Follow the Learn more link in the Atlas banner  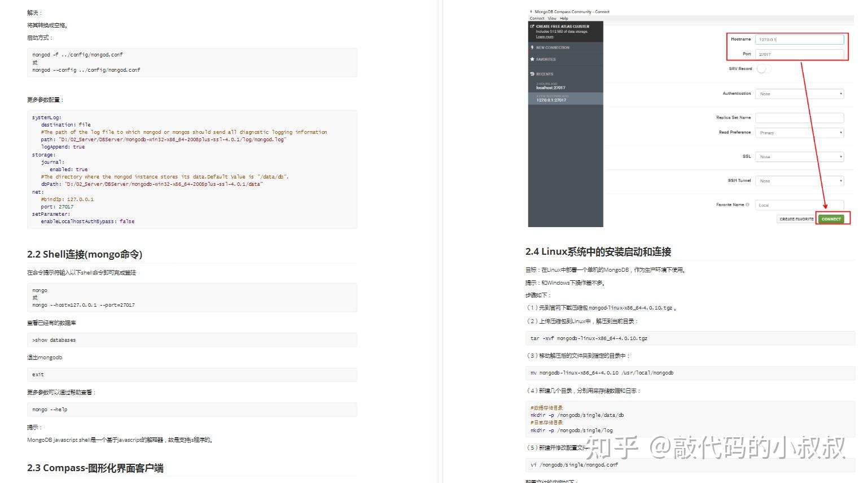[544, 37]
